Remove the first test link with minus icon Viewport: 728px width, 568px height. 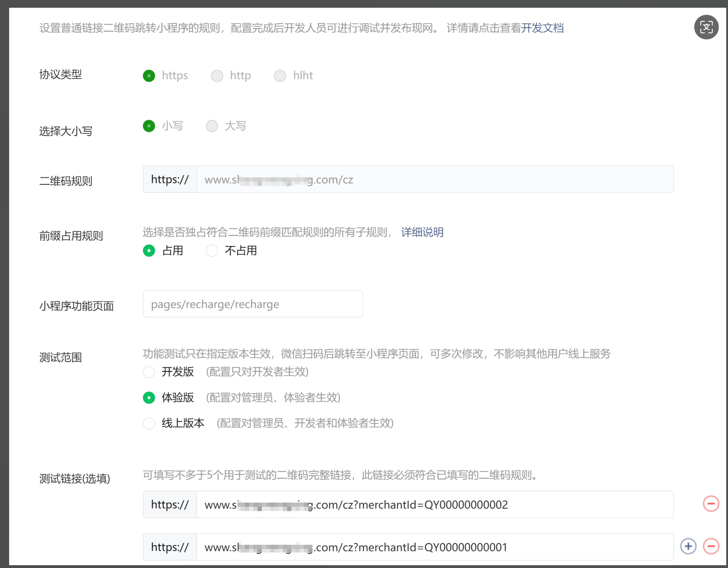click(711, 504)
